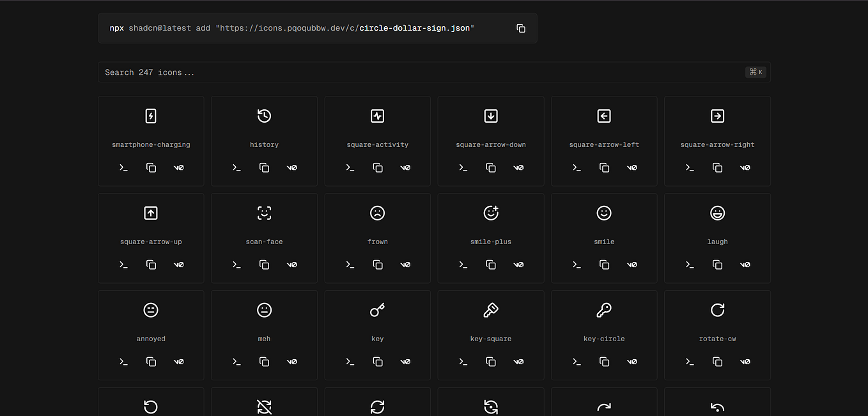Click the meh icon preview
The image size is (868, 416).
click(264, 310)
